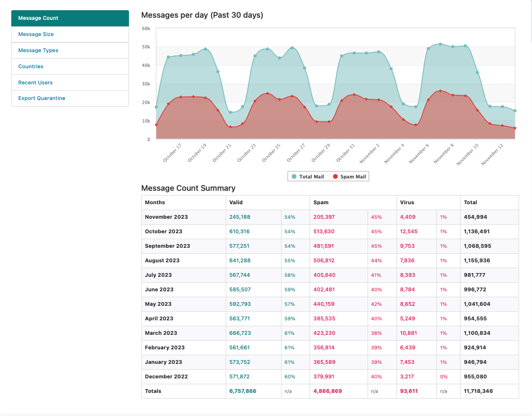This screenshot has width=532, height=416.
Task: Click spam count 481,591
Action: [323, 246]
